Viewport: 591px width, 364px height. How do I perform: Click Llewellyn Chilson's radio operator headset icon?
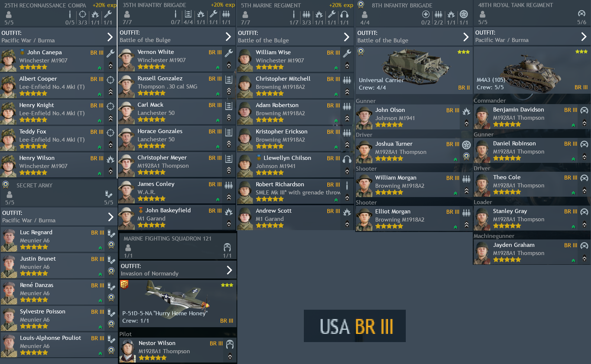click(x=347, y=159)
